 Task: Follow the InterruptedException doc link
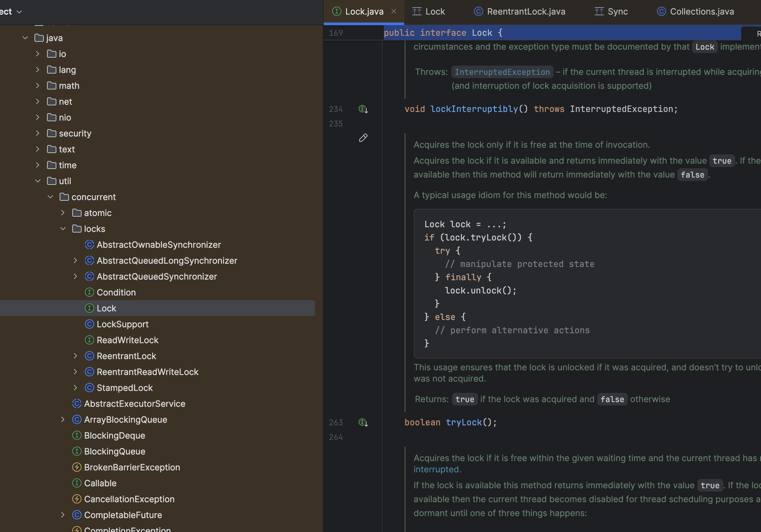click(502, 72)
